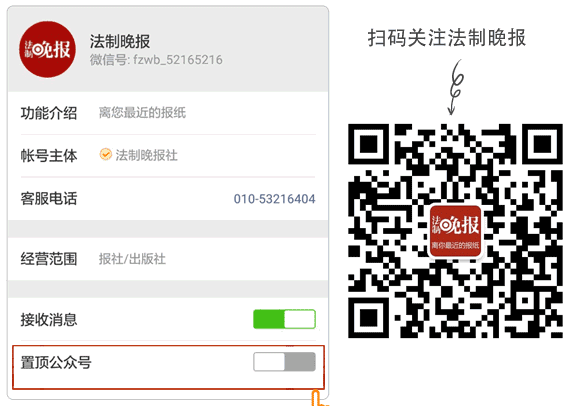Click the red 法制晚报 round avatar logo
This screenshot has height=406, width=580.
(x=47, y=49)
